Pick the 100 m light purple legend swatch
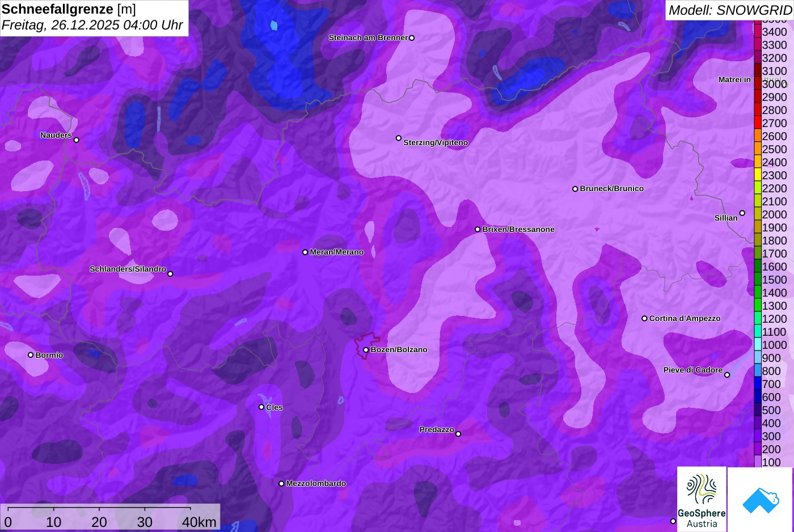The height and width of the screenshot is (532, 794). pos(758,462)
